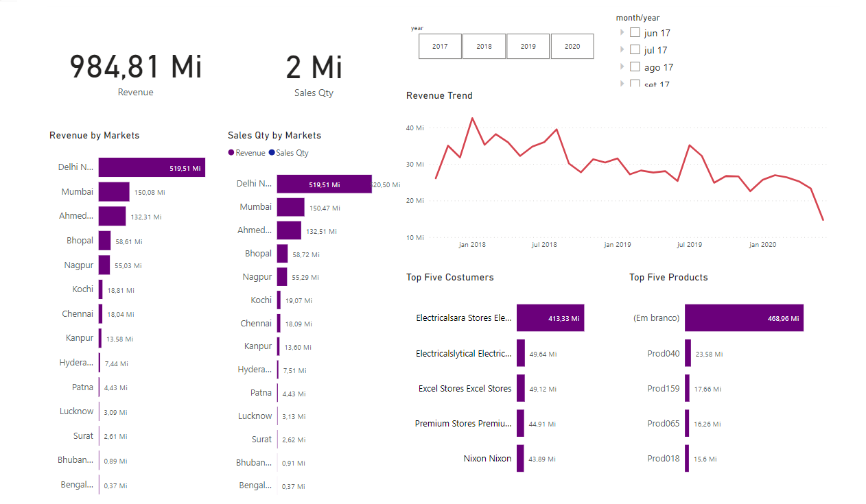Select year 2019 in the year slicer

pos(528,46)
